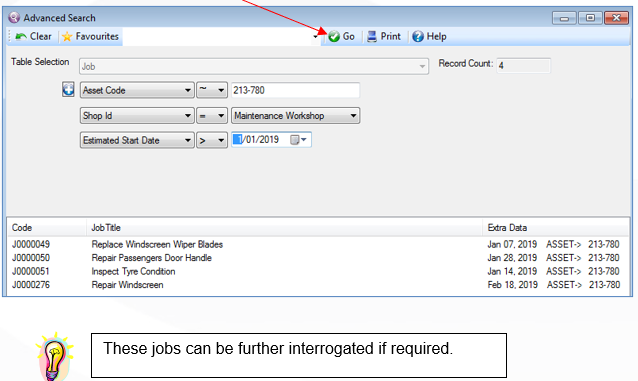Maximize the Advanced Search window

pos(590,18)
